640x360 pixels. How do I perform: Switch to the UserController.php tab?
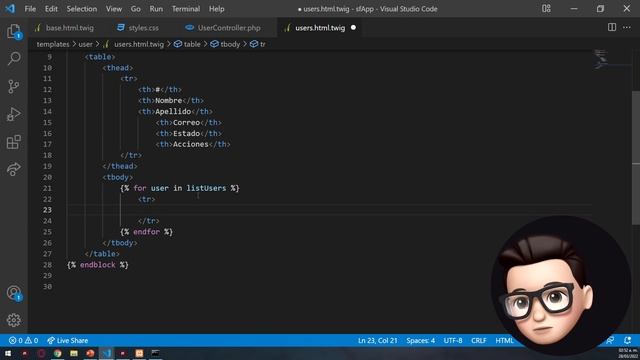click(224, 27)
